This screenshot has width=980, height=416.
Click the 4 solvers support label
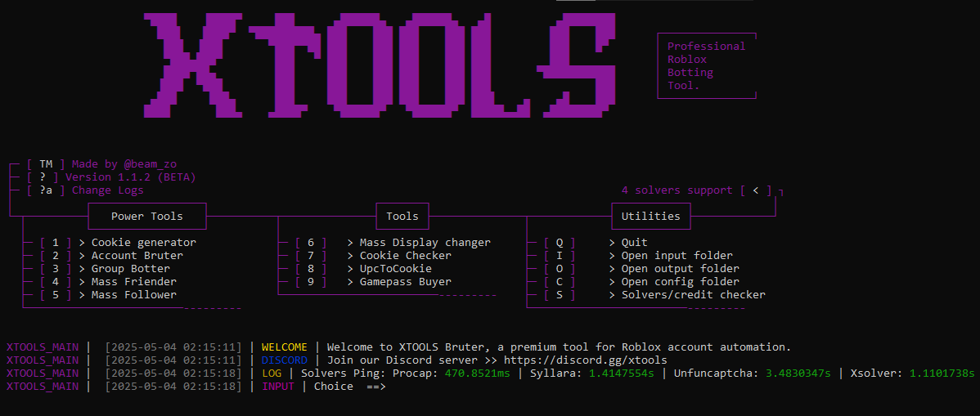click(677, 190)
